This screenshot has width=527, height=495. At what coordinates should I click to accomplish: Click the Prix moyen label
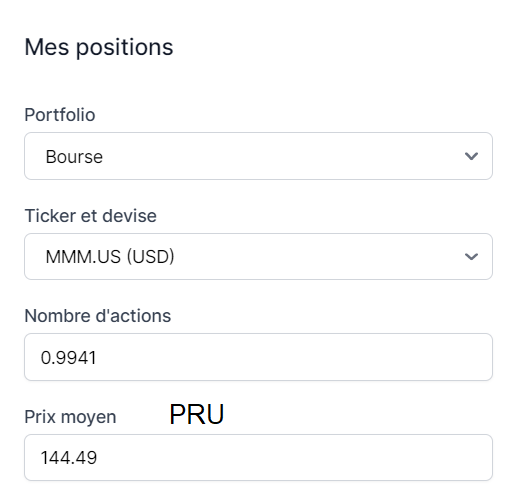pyautogui.click(x=70, y=417)
